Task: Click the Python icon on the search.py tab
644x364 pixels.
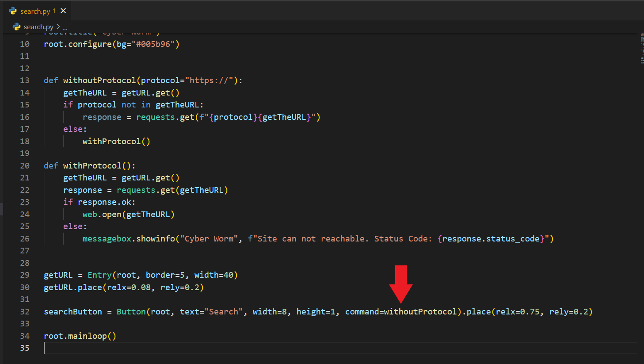Action: (x=13, y=11)
